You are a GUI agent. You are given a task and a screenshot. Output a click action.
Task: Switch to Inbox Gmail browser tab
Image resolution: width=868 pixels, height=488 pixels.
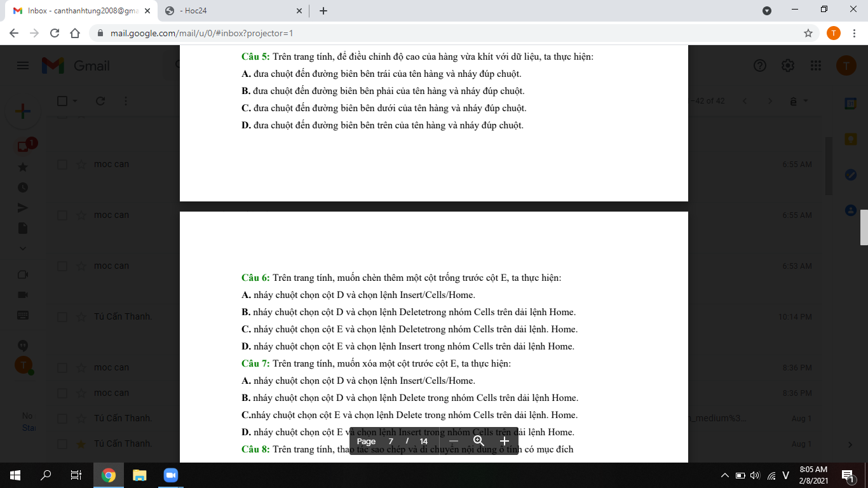pos(81,11)
